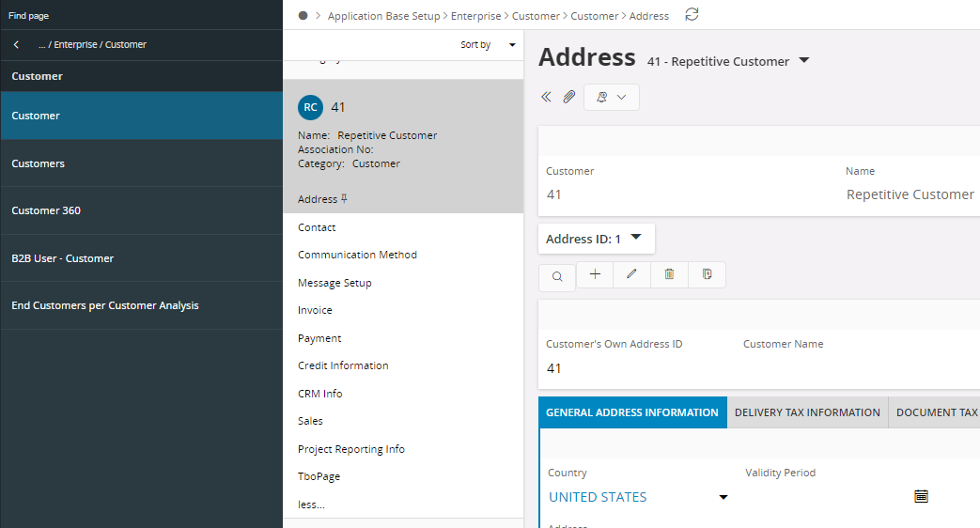Screen dimensions: 980x528
Task: Click the refresh icon in breadcrumb bar
Action: click(692, 14)
